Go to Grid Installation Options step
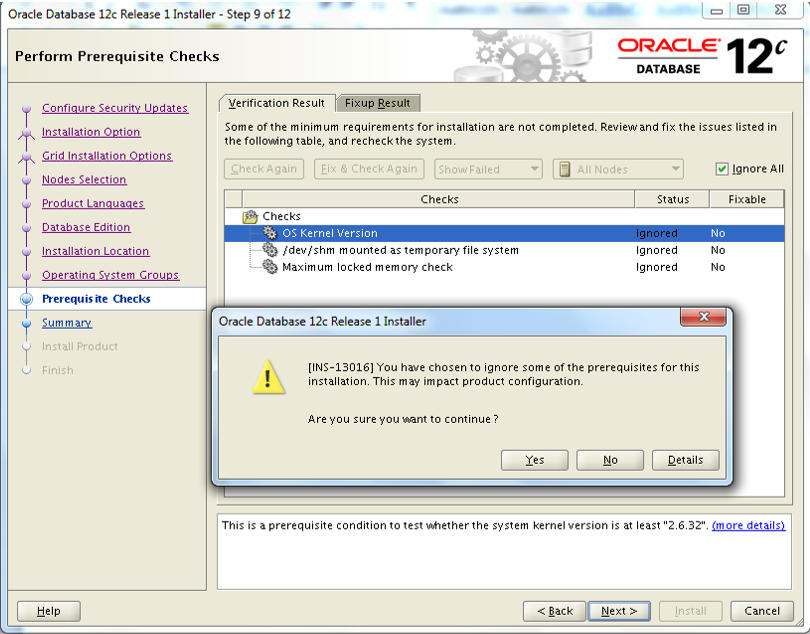 point(106,156)
